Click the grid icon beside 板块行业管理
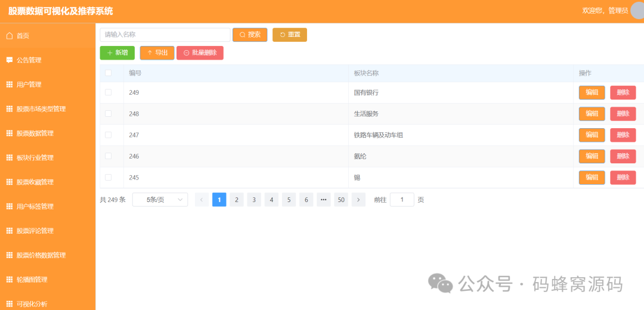The image size is (644, 310). pos(10,157)
